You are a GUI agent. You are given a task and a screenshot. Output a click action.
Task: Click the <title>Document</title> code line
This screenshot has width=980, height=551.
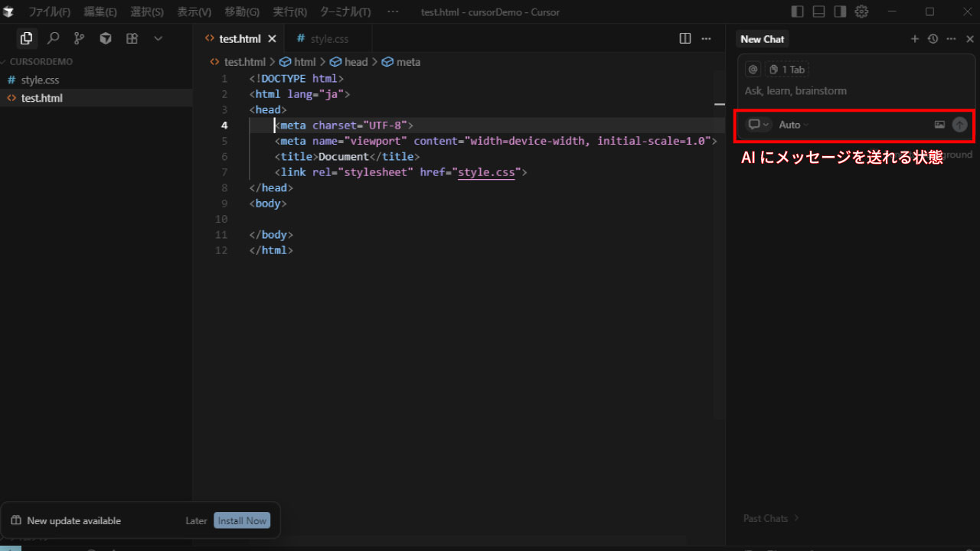click(x=348, y=157)
